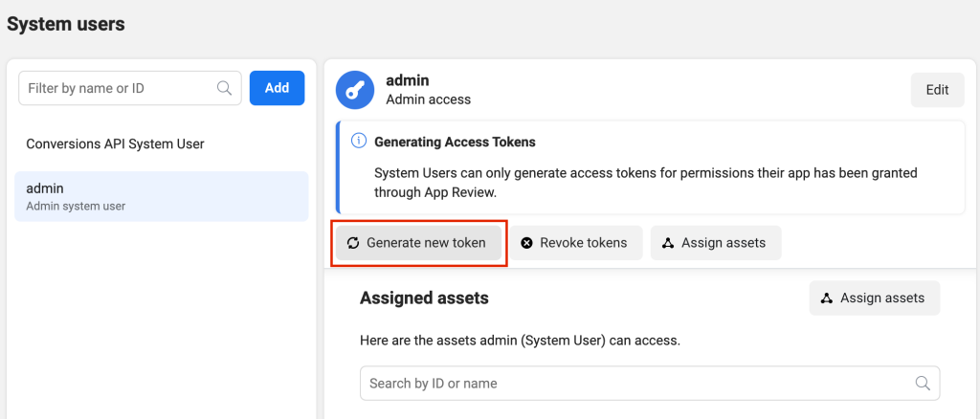The height and width of the screenshot is (419, 980).
Task: Click the magnifier icon in the Search by ID field
Action: click(x=923, y=384)
